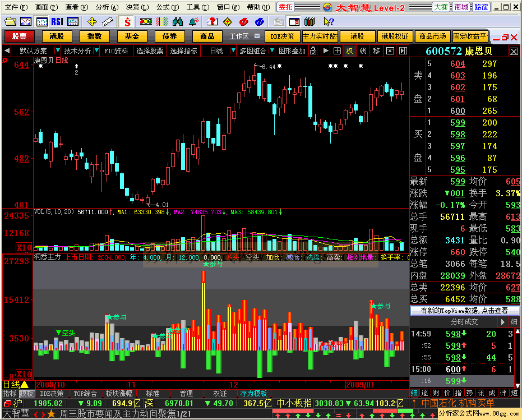Select the ruler measuring tool icon
522x420 pixels.
107,22
